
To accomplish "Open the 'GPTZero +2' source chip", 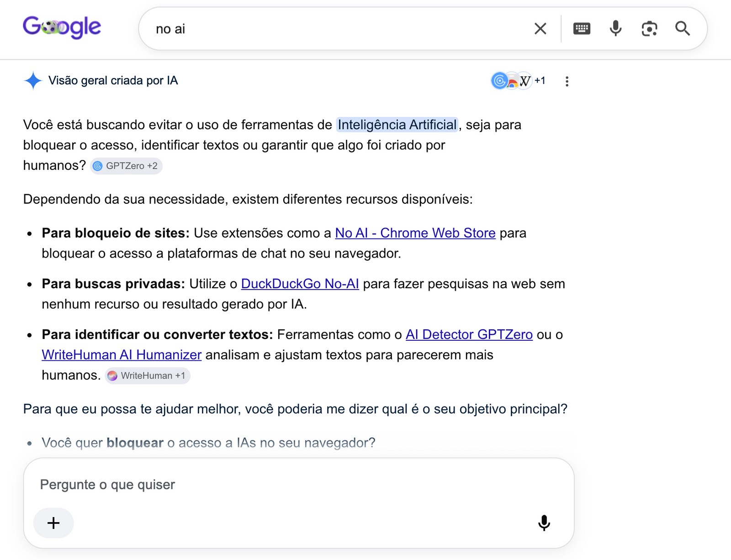I will [x=126, y=166].
